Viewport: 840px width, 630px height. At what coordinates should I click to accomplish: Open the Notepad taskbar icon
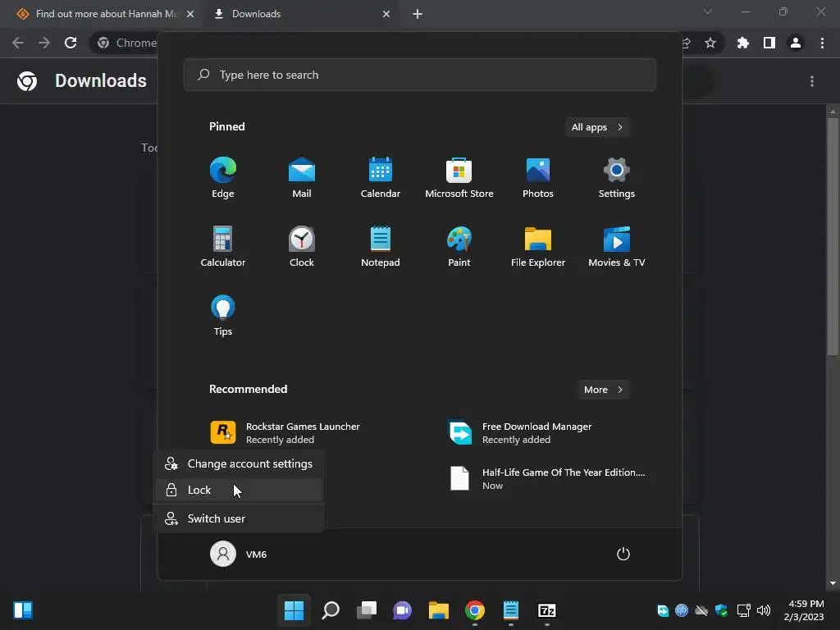pos(511,610)
